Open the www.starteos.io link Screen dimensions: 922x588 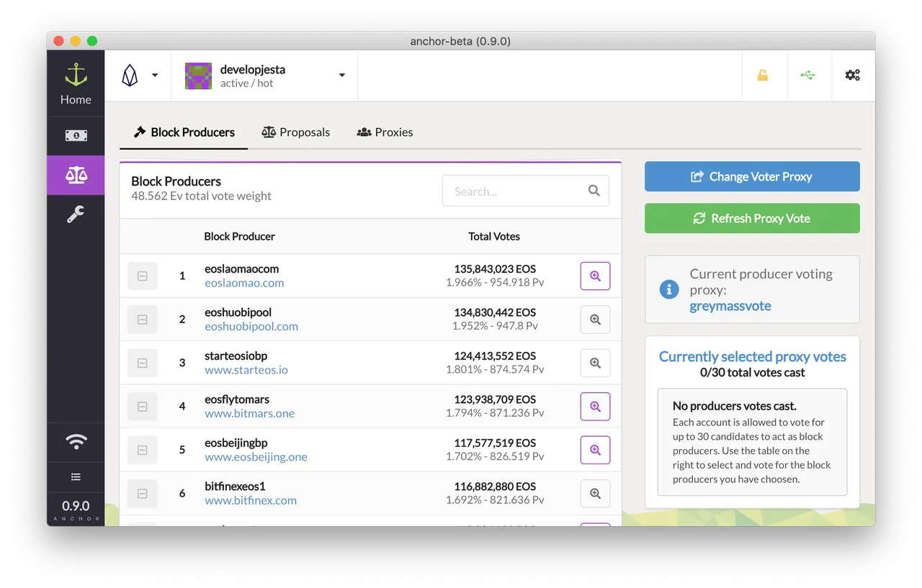pyautogui.click(x=246, y=370)
